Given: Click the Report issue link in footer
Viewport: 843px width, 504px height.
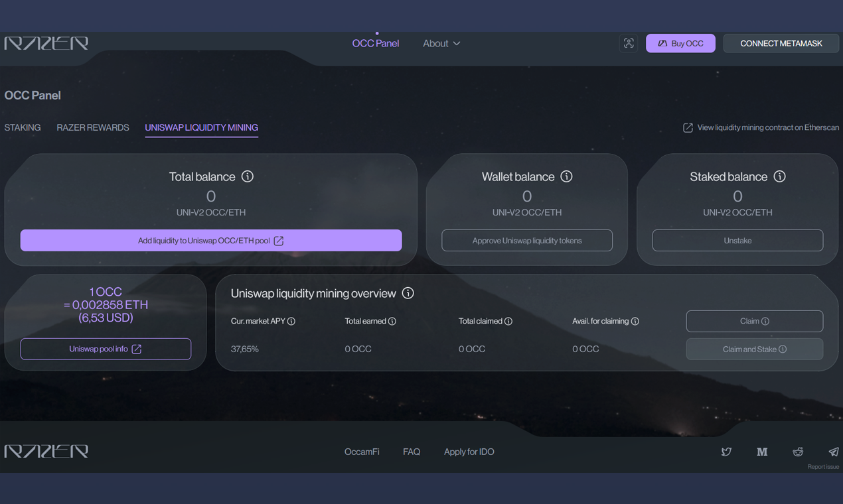Looking at the screenshot, I should [x=823, y=466].
